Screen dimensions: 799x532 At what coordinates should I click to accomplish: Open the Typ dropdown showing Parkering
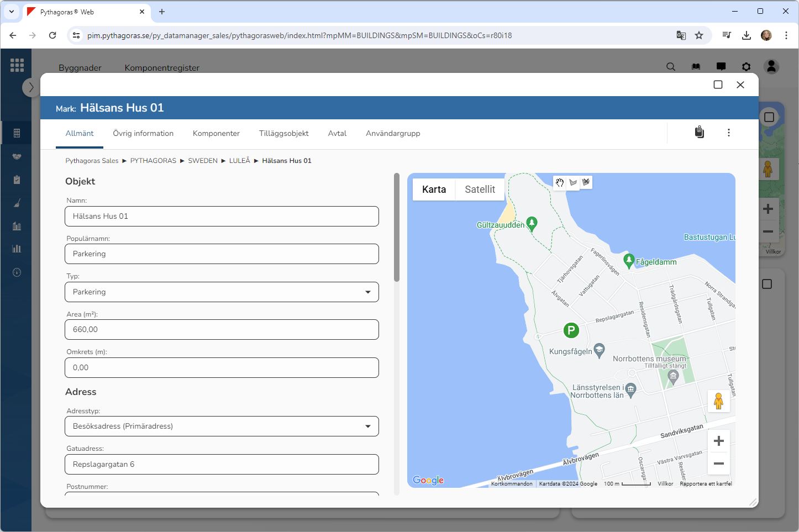pos(222,292)
